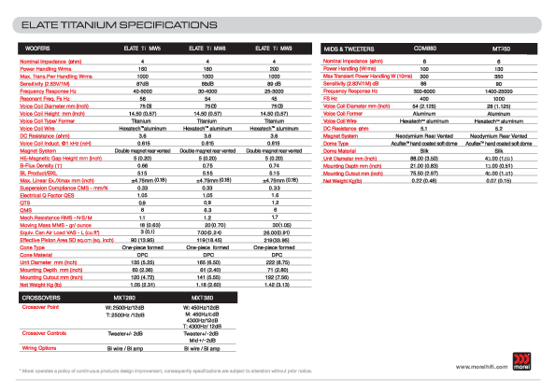
Task: Select the Crossover Point label
Action: click(x=40, y=307)
